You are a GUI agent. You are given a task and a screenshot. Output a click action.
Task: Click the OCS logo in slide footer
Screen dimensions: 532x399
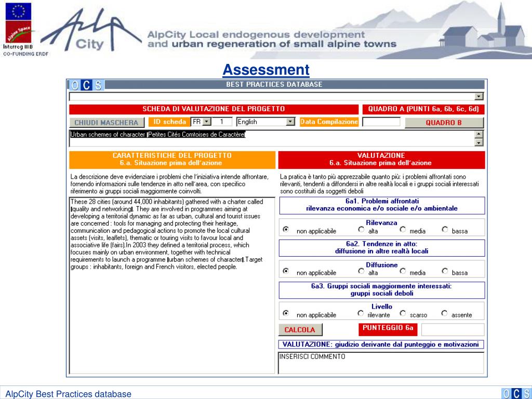516,394
